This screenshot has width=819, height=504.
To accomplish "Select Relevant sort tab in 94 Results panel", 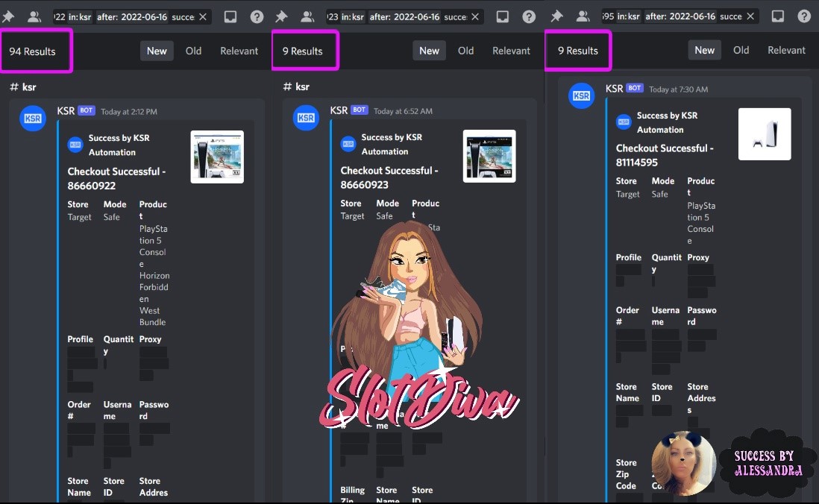I will click(x=239, y=51).
